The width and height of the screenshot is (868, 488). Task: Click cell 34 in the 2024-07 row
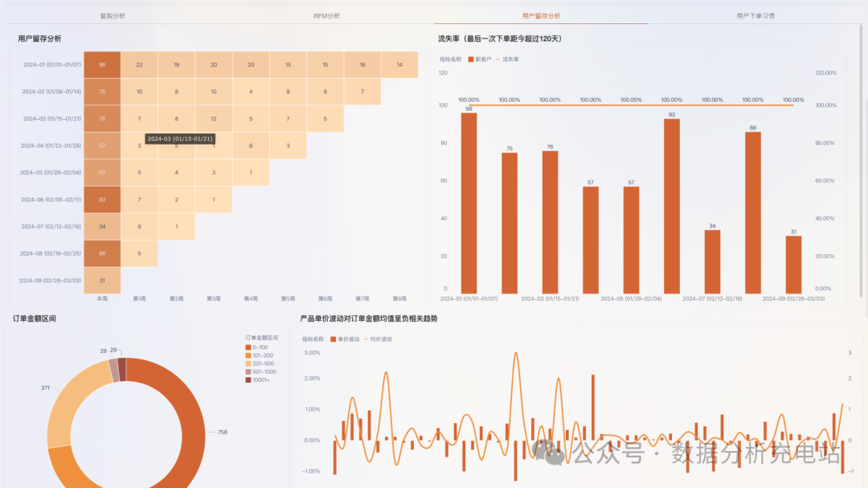(x=102, y=227)
